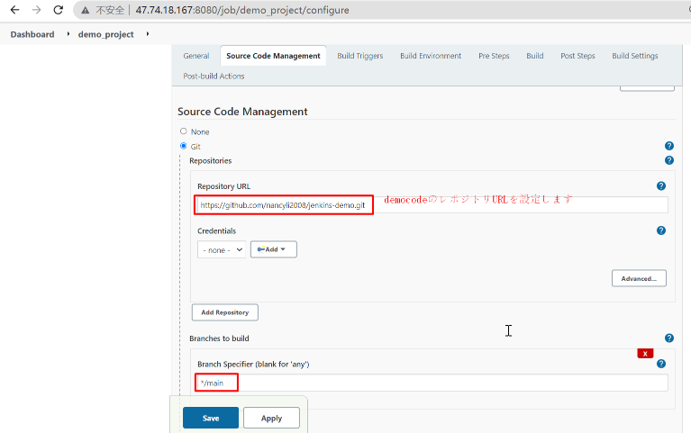Expand the Dashboard breadcrumb arrow

68,34
